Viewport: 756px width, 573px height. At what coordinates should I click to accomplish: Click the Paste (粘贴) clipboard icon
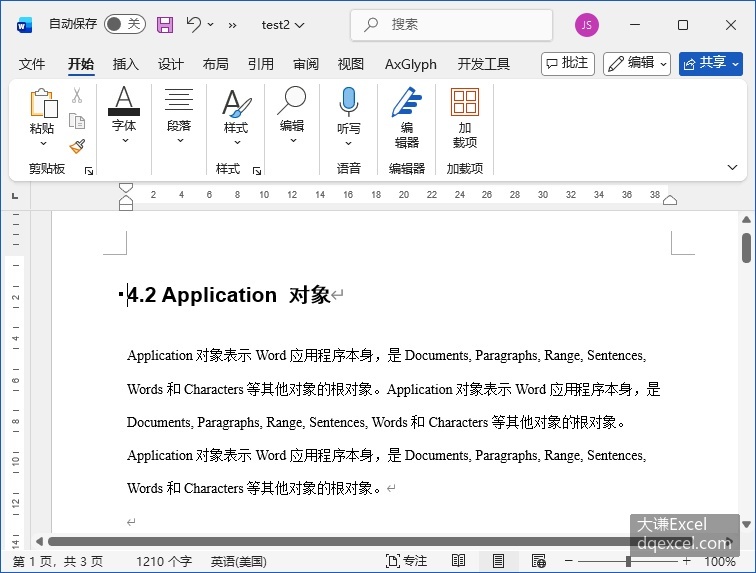(x=43, y=103)
